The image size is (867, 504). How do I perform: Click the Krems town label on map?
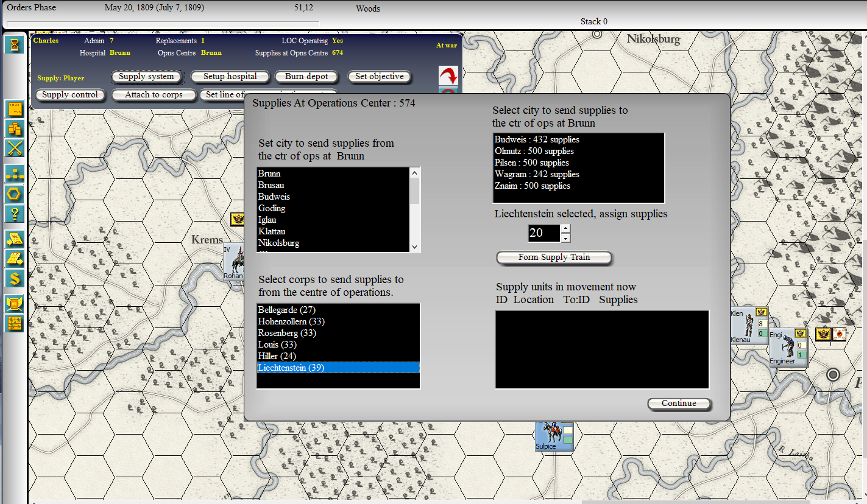pyautogui.click(x=207, y=240)
